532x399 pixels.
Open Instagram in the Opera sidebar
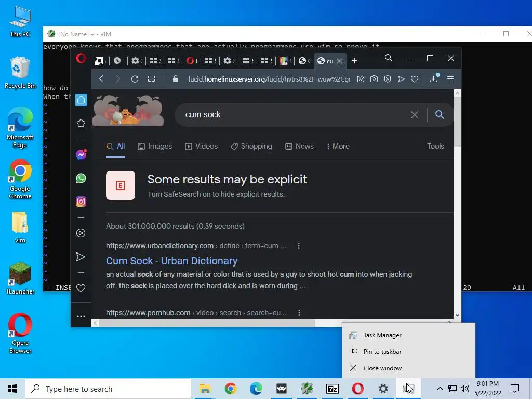pyautogui.click(x=81, y=202)
